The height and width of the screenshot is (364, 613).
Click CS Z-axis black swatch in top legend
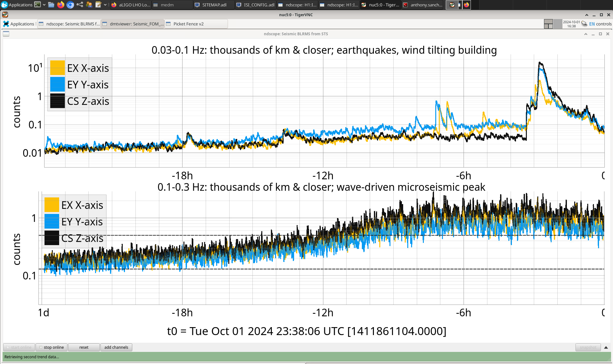(x=58, y=101)
